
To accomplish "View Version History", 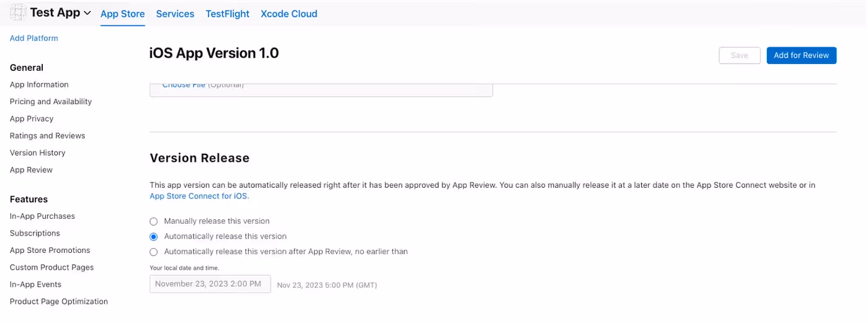I will tap(38, 153).
